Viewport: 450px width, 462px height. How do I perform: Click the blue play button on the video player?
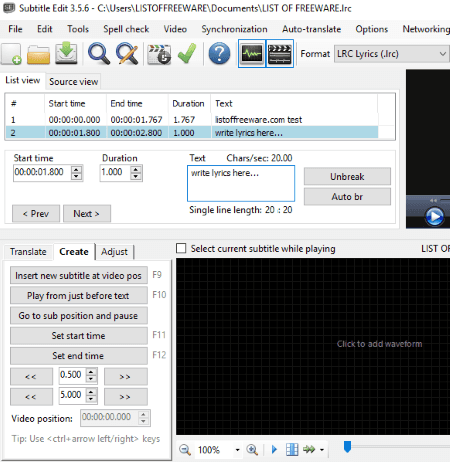[435, 217]
